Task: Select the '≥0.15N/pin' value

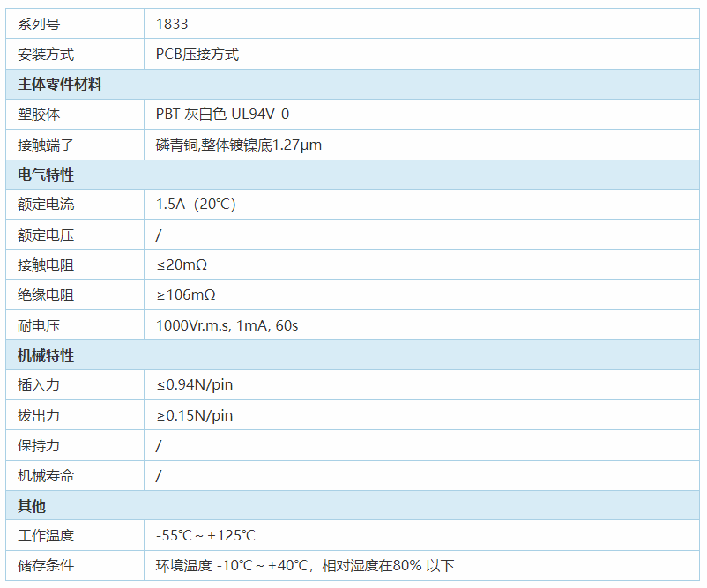Action: [x=194, y=415]
